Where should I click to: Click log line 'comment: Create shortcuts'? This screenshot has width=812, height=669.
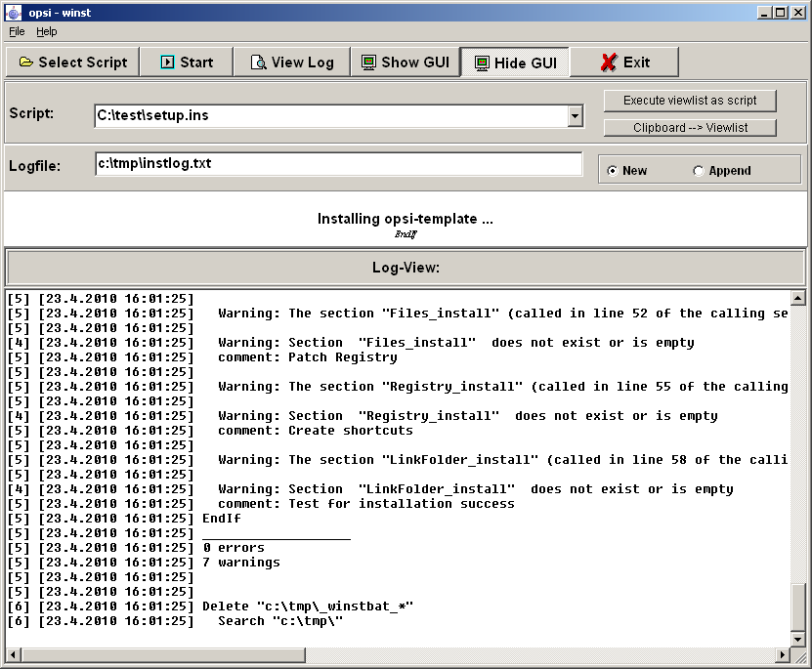pyautogui.click(x=316, y=431)
